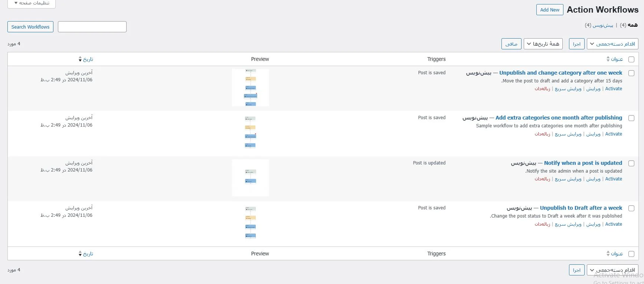Click ویرایش for Unpublish to Draft after a week

click(x=593, y=224)
